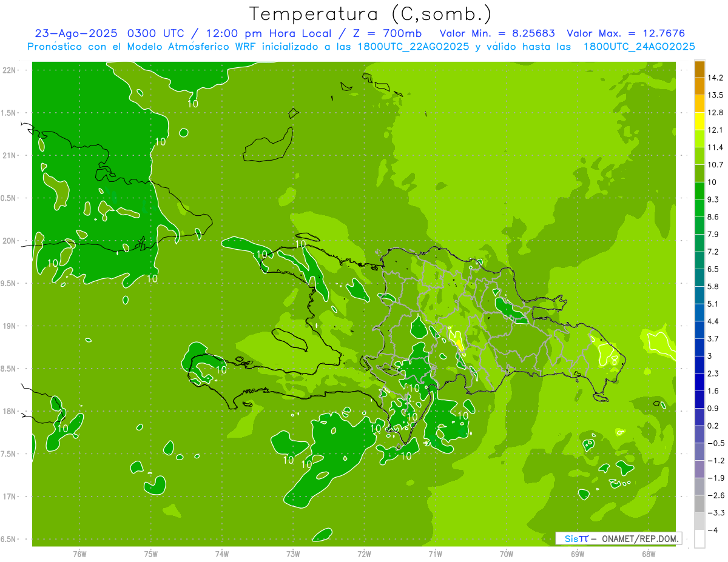728x562 pixels.
Task: Click the colorbar label '7.2'
Action: (x=713, y=252)
